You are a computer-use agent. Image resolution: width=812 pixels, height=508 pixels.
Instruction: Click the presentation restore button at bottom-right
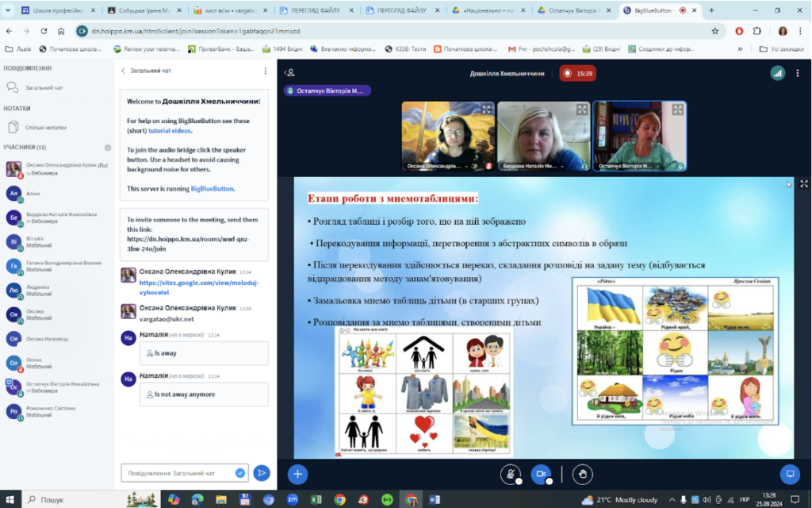[790, 474]
